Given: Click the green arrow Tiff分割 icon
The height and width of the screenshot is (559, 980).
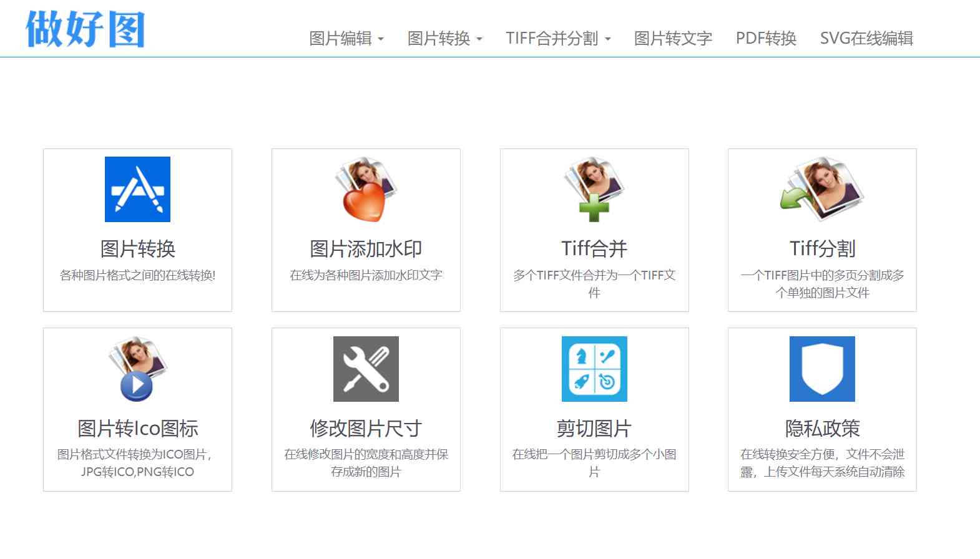Looking at the screenshot, I should (x=822, y=190).
